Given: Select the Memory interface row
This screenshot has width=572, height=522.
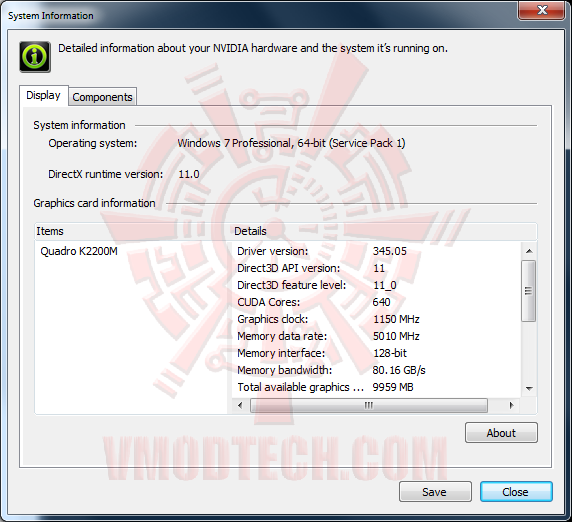Looking at the screenshot, I should click(376, 353).
